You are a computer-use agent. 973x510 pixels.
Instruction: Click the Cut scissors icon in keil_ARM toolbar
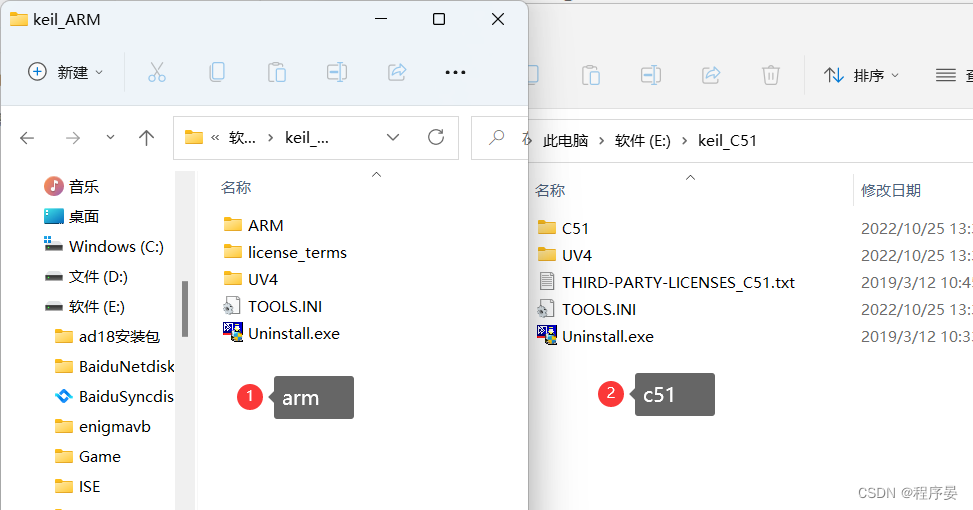click(x=157, y=72)
